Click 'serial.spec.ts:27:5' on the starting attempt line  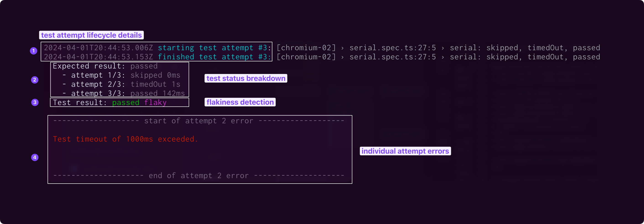393,48
